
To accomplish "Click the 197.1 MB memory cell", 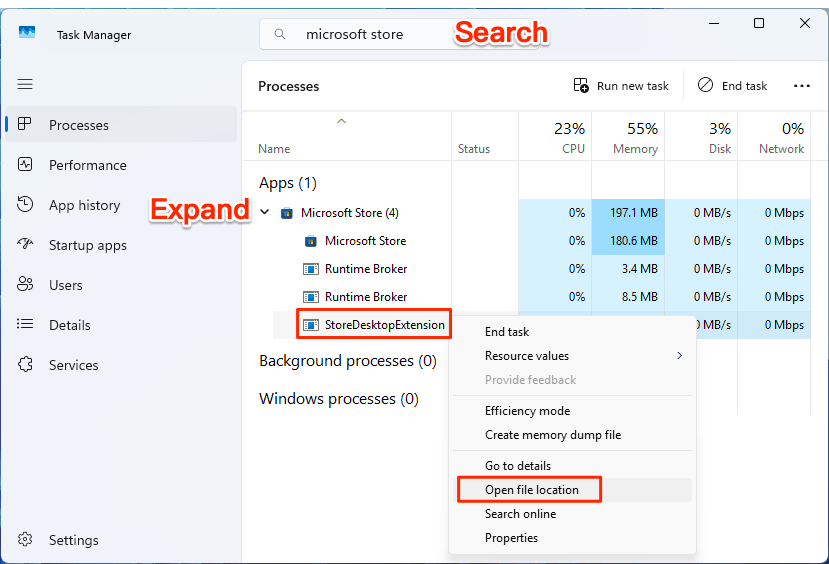I will [628, 213].
